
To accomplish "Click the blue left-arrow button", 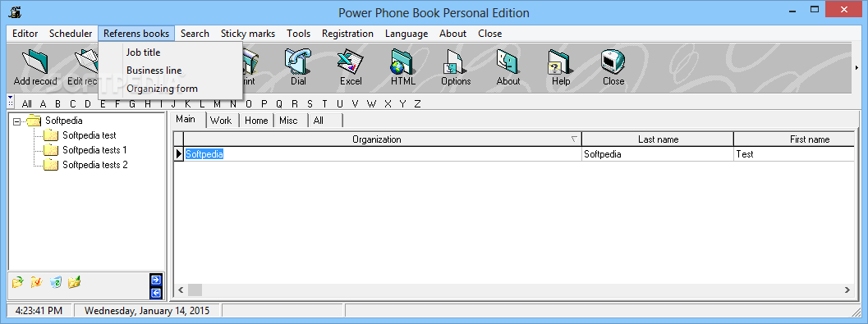I will (x=155, y=293).
